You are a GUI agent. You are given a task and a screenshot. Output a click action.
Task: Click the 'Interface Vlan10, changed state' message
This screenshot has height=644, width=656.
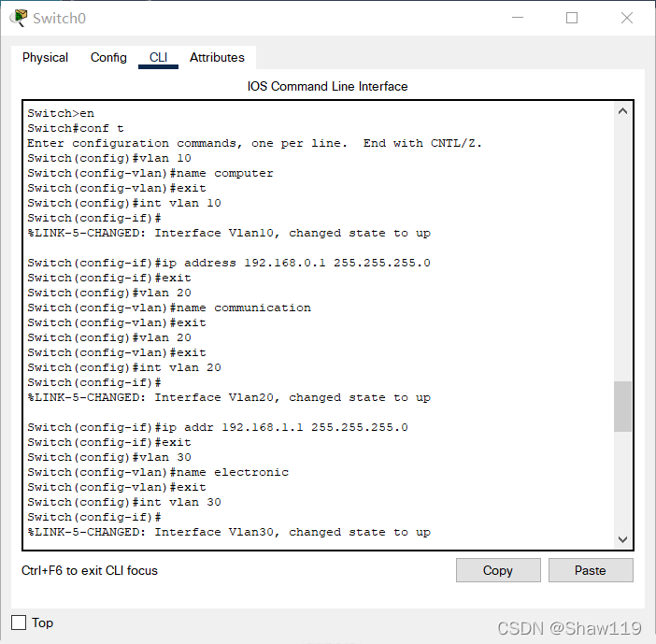click(229, 233)
